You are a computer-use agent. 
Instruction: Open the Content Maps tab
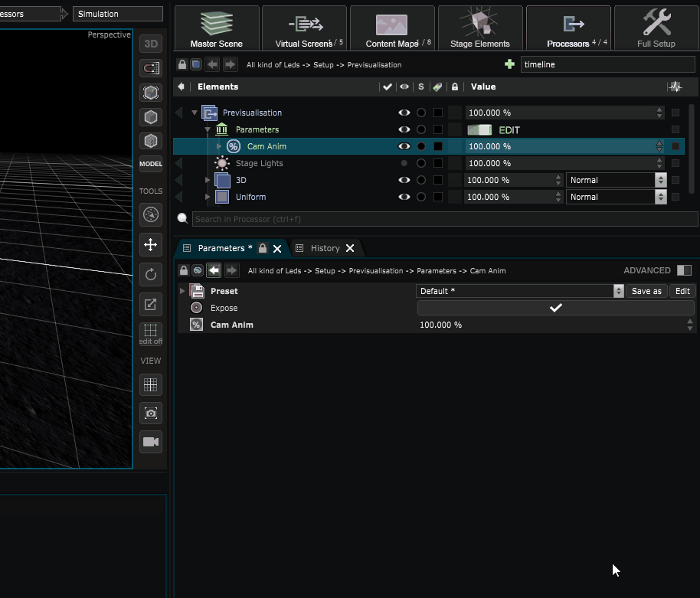click(x=392, y=28)
